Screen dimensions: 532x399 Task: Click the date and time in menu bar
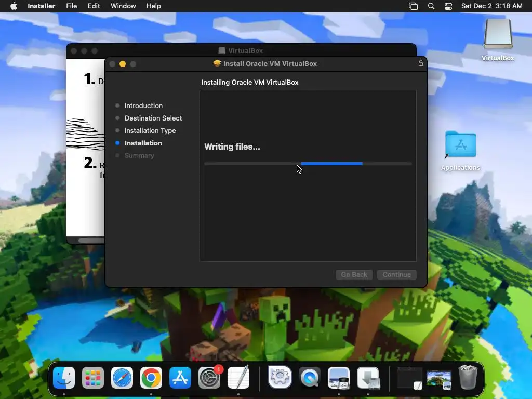coord(491,6)
